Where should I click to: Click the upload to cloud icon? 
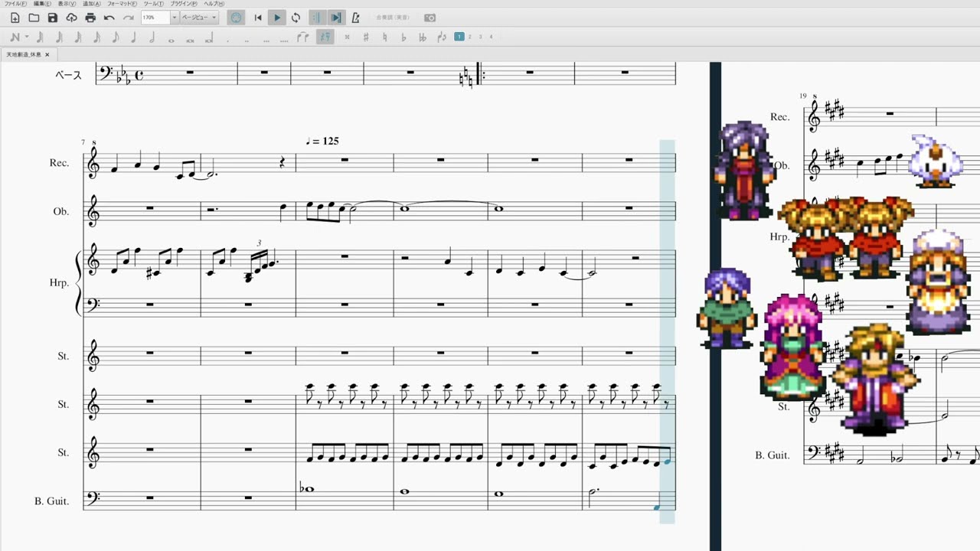click(x=71, y=18)
